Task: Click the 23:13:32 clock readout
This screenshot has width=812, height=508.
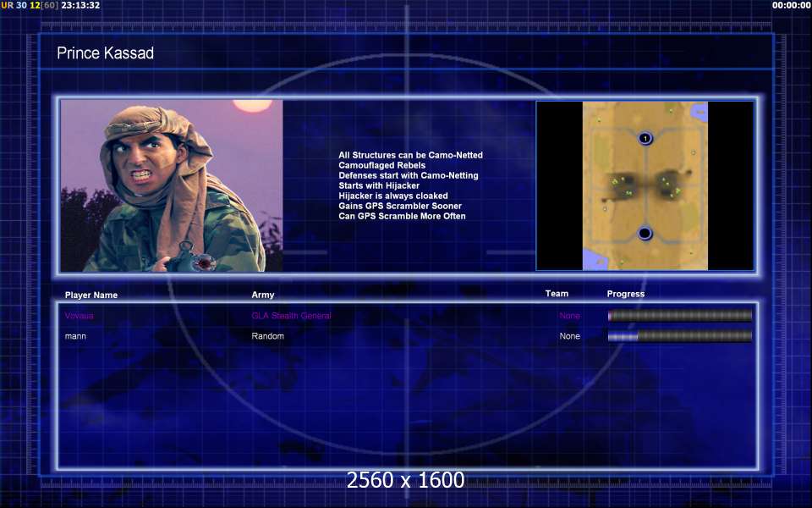Action: pyautogui.click(x=81, y=5)
